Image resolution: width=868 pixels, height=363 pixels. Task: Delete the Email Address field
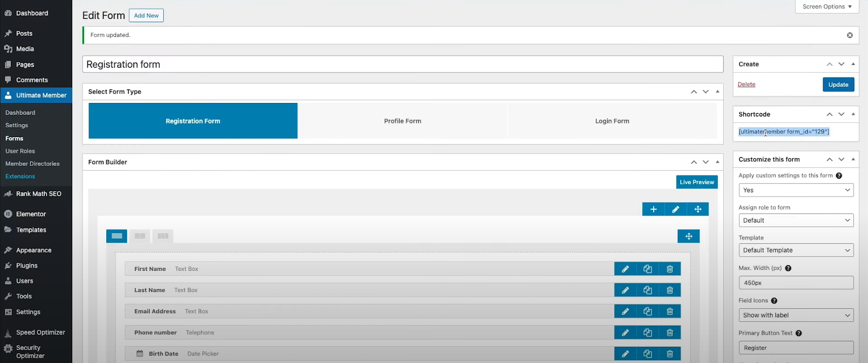(669, 312)
